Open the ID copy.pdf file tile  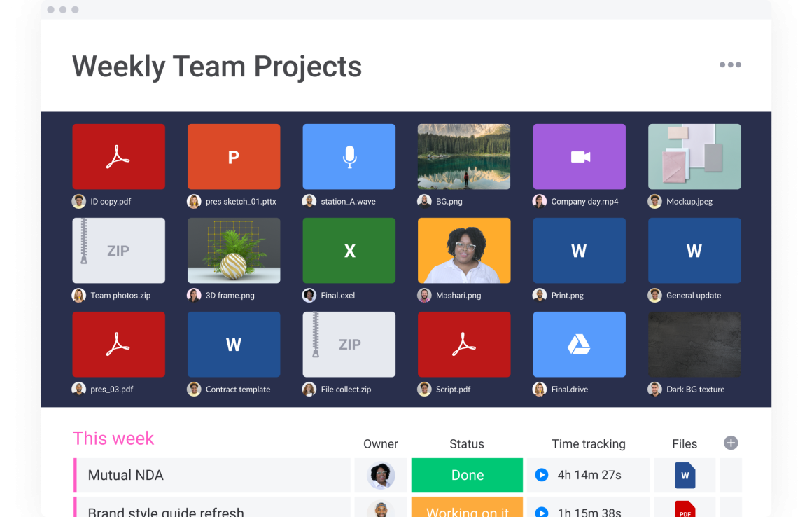pos(118,156)
